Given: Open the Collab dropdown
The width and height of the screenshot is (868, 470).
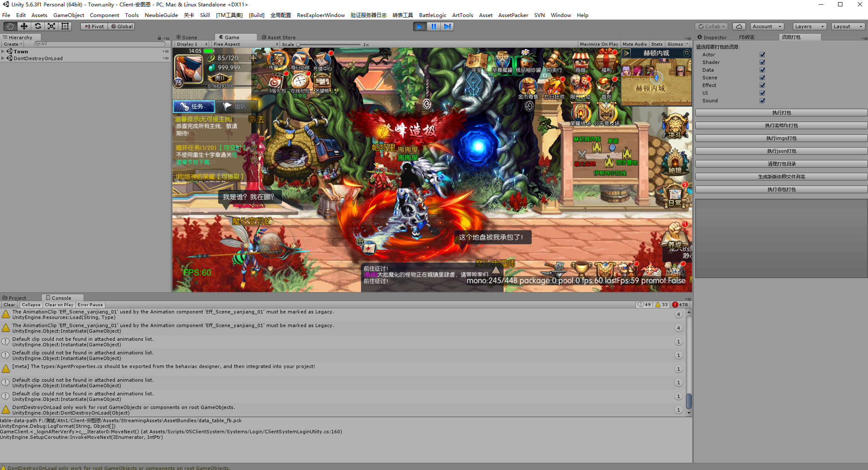Looking at the screenshot, I should click(x=711, y=26).
